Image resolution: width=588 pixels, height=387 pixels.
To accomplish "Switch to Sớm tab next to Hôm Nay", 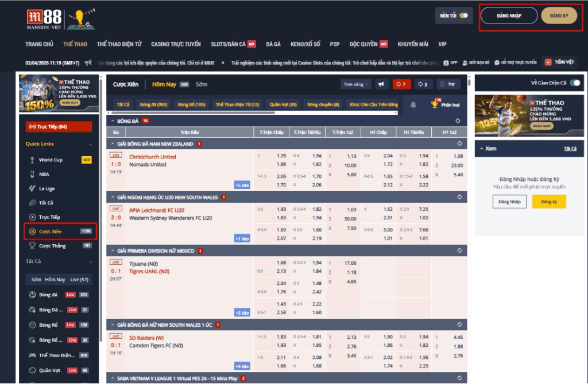I will 202,84.
